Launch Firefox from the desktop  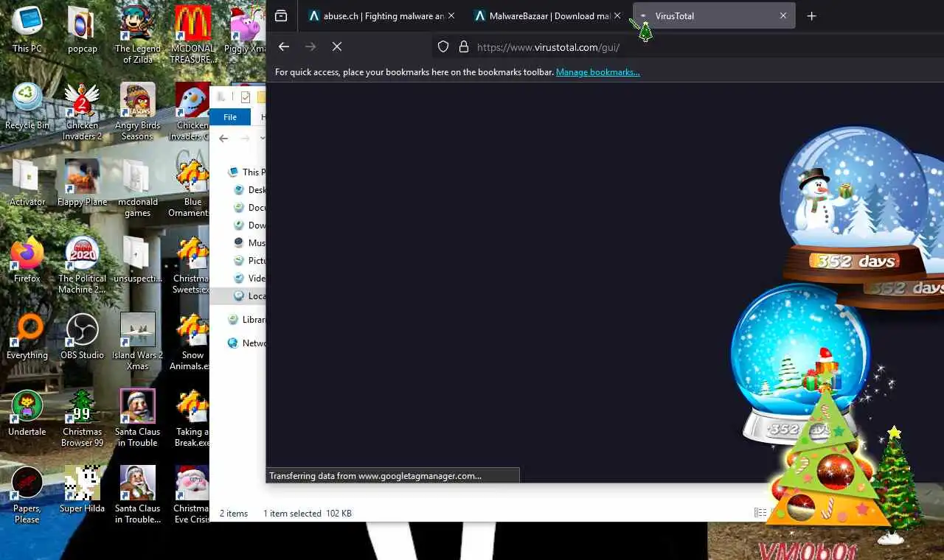point(27,259)
